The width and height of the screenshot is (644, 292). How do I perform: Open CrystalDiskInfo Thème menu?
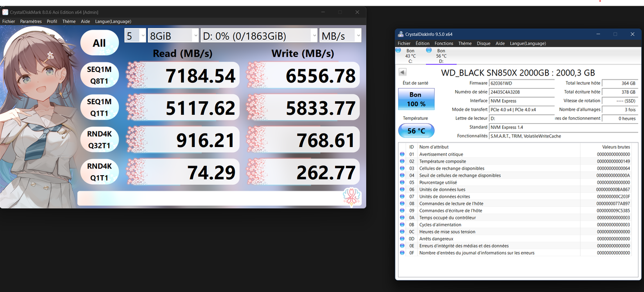coord(465,43)
